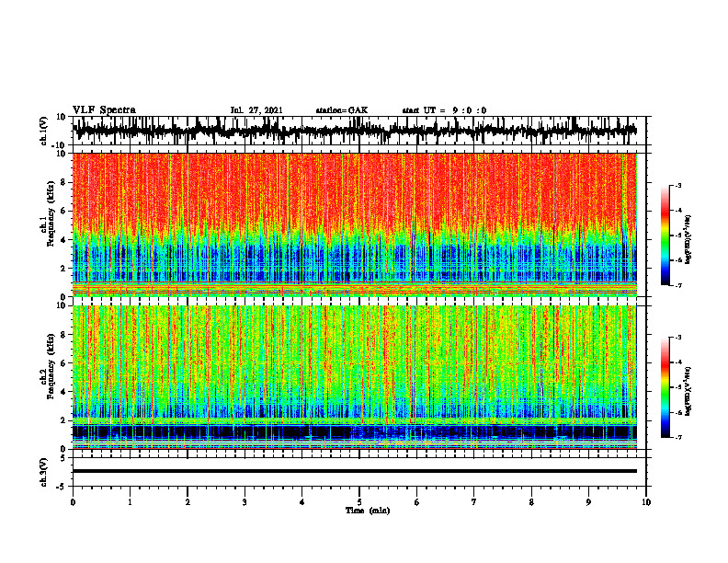Click the ch.2 colorbar log(PSD) unit label

coord(688,391)
